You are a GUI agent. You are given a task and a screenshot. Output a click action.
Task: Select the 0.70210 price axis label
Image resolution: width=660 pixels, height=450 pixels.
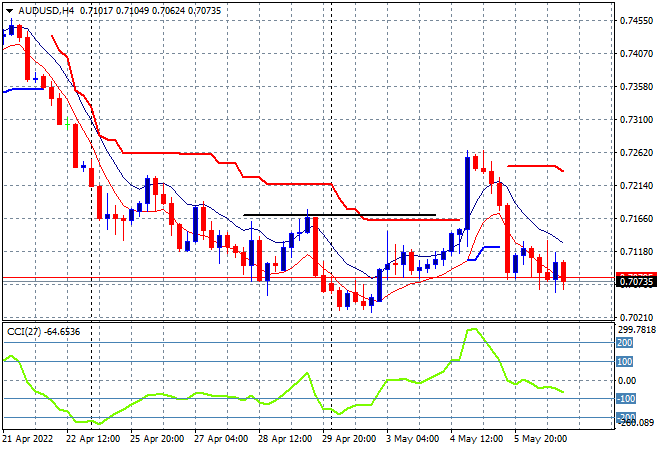[x=636, y=317]
